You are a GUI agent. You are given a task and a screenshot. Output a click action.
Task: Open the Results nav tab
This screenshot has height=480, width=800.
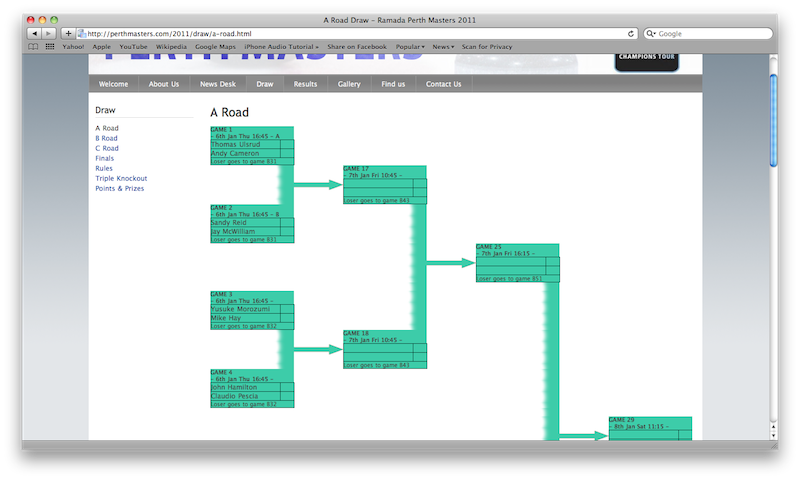(305, 84)
